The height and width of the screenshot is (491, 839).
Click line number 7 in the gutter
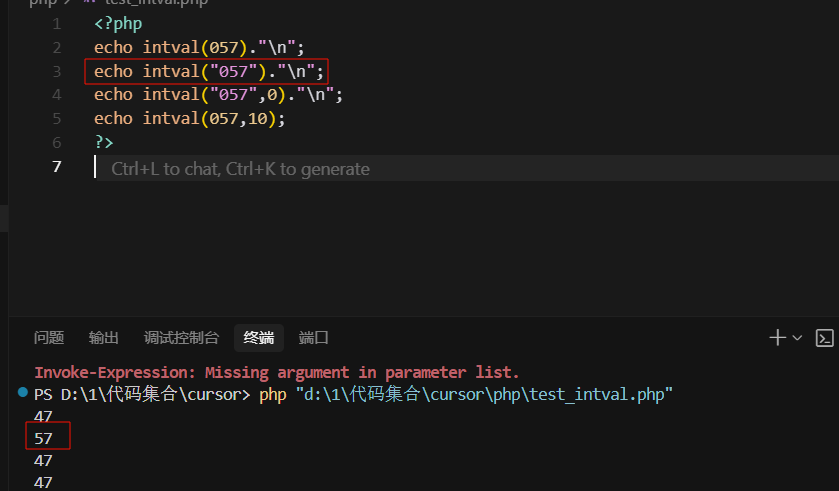(x=57, y=166)
